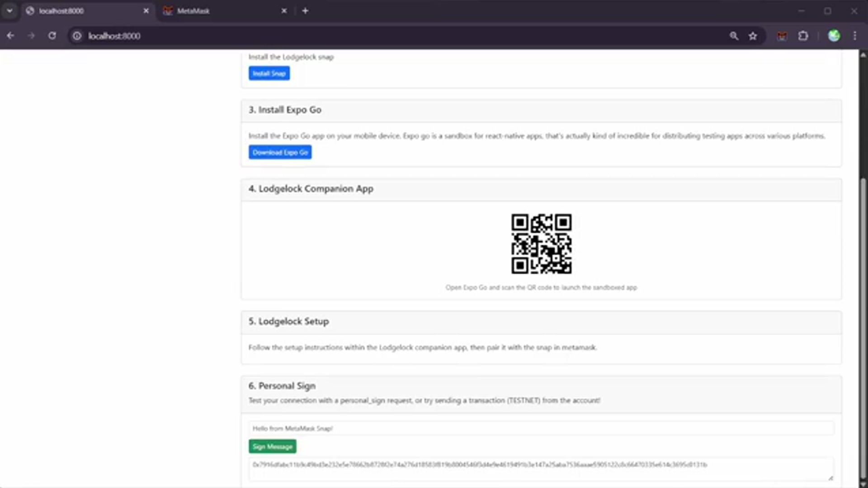Bookmark this page with the star icon
The height and width of the screenshot is (488, 868).
(753, 36)
